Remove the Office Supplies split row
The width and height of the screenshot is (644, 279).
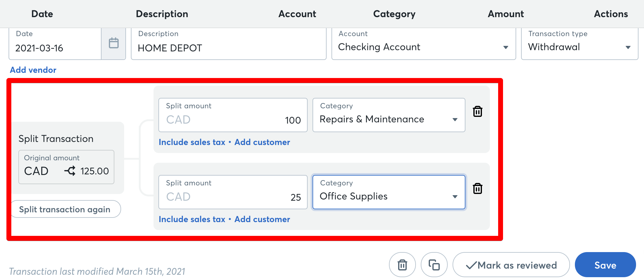coord(478,189)
